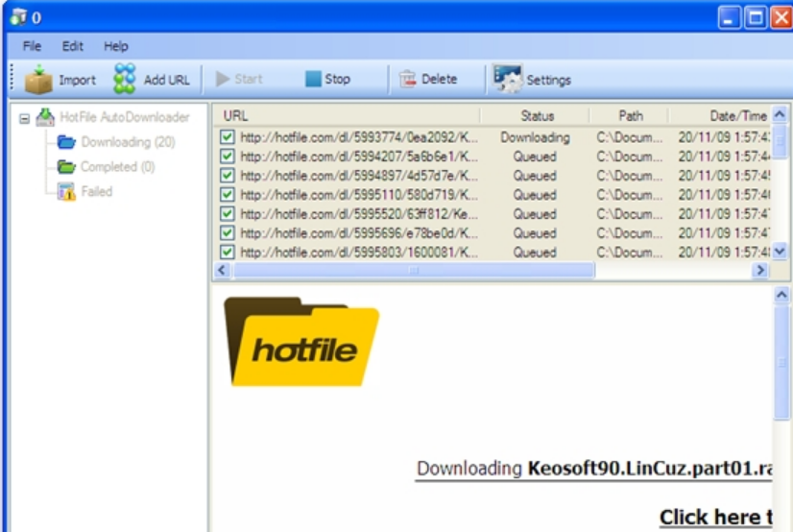Click the browser pane scroll up arrow
Image resolution: width=793 pixels, height=532 pixels.
coord(781,295)
